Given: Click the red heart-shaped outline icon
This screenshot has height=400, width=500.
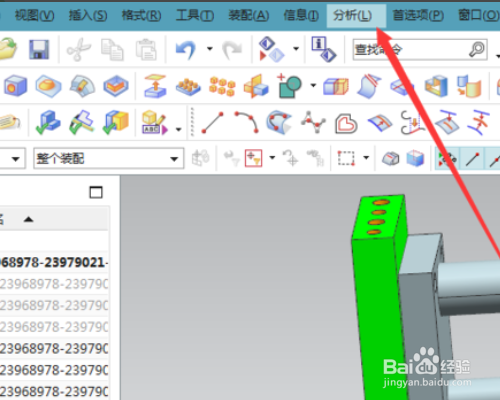Looking at the screenshot, I should coord(346,123).
